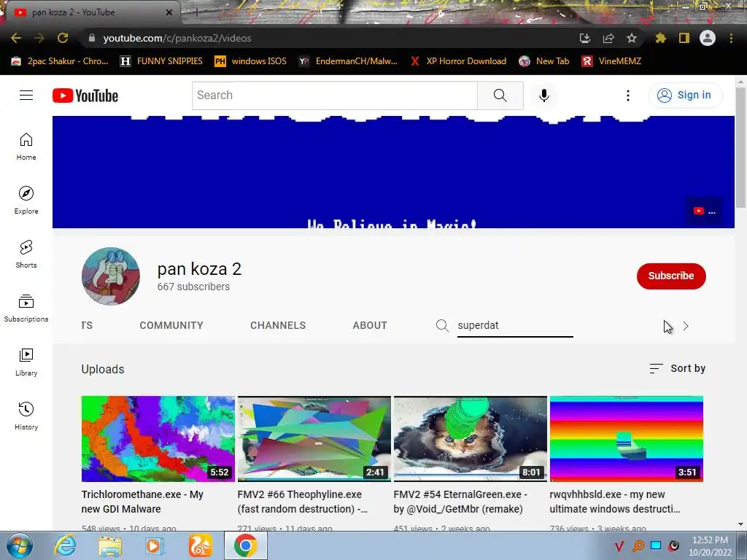747x560 pixels.
Task: Open the New Tab bookmark
Action: (544, 61)
